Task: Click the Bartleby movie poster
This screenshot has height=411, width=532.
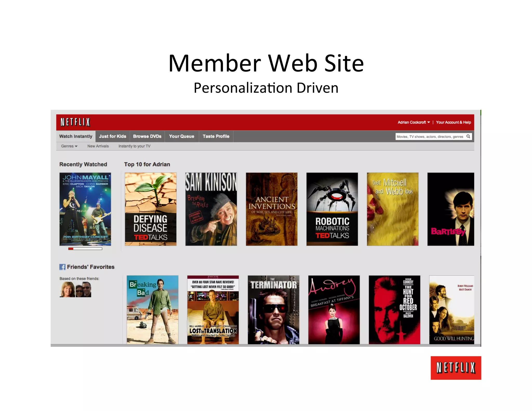Action: coord(451,209)
